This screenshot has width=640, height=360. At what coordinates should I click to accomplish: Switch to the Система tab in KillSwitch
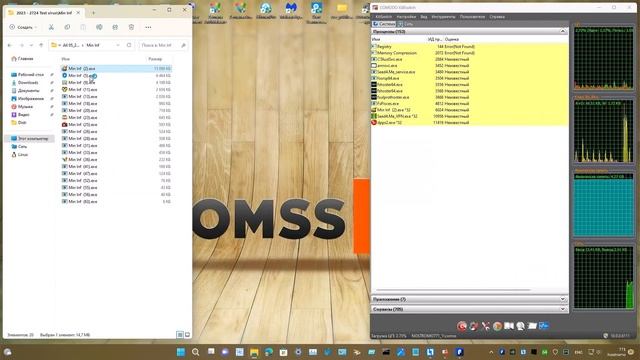(x=384, y=24)
